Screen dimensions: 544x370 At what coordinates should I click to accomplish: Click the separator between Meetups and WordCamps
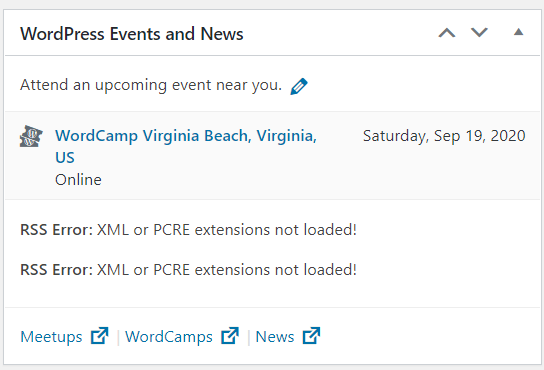(118, 337)
